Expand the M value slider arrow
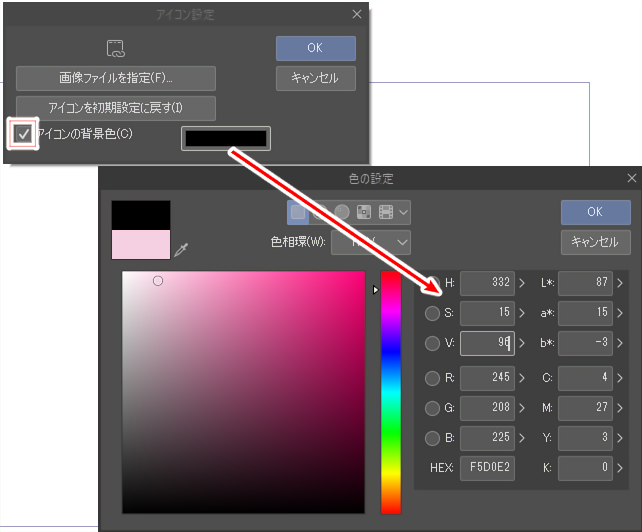The width and height of the screenshot is (642, 532). click(x=620, y=408)
